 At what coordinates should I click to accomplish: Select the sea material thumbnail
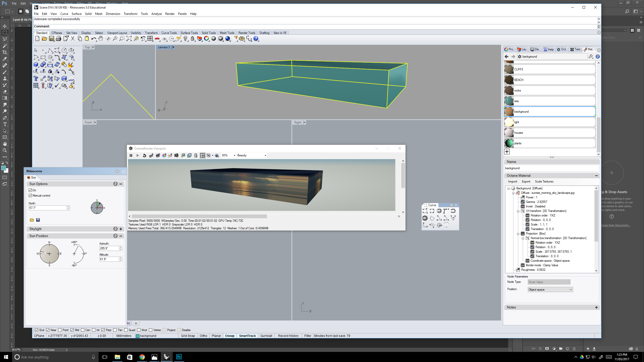[509, 101]
